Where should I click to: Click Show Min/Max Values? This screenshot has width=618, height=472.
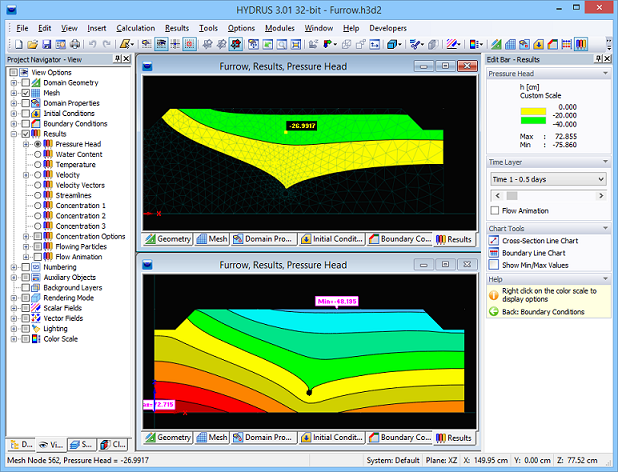529,265
